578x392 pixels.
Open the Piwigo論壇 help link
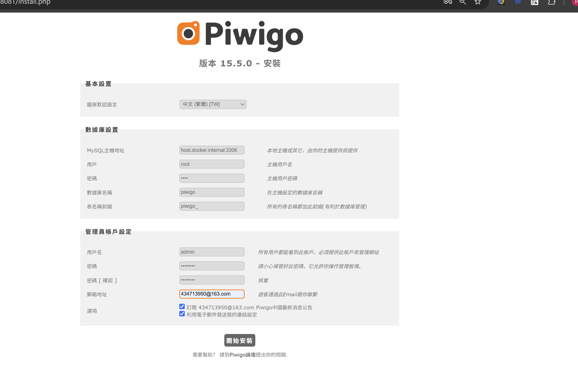[241, 355]
